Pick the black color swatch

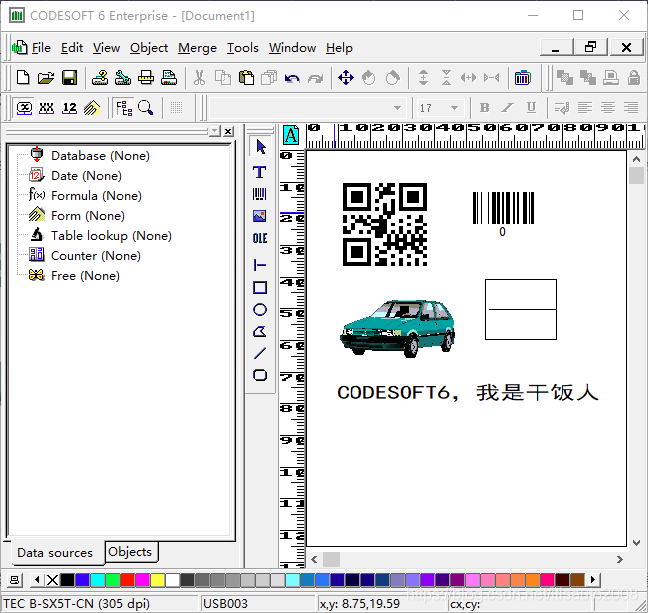tap(67, 580)
